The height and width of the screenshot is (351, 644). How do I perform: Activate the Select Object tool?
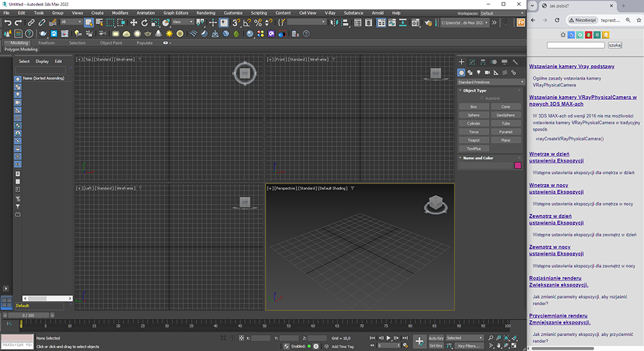89,23
